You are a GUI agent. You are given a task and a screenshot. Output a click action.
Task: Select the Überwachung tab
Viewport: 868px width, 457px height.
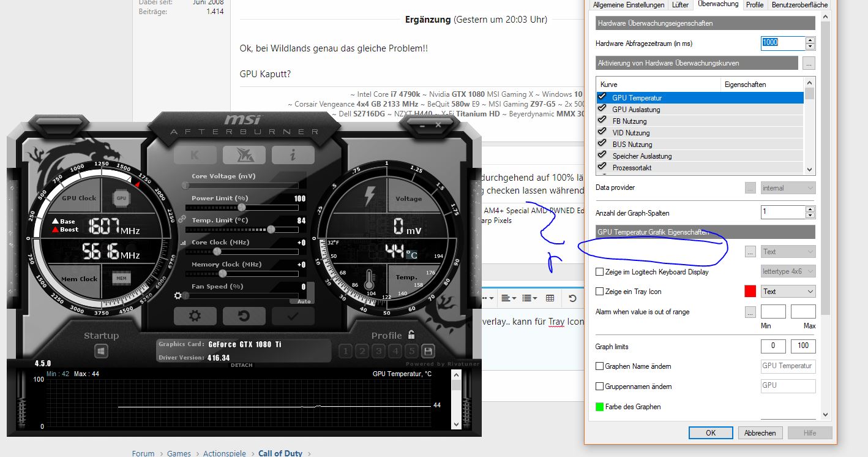[x=717, y=4]
